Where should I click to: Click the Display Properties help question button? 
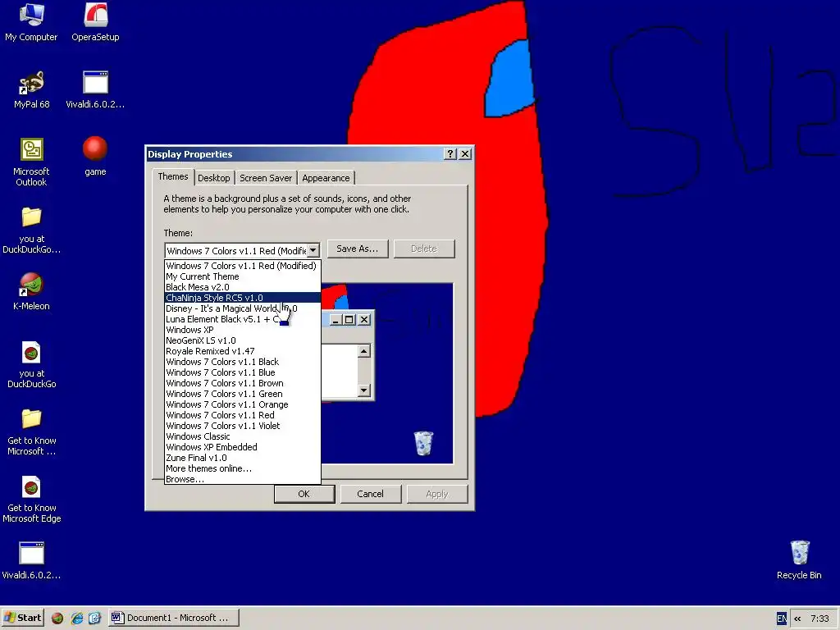[450, 154]
